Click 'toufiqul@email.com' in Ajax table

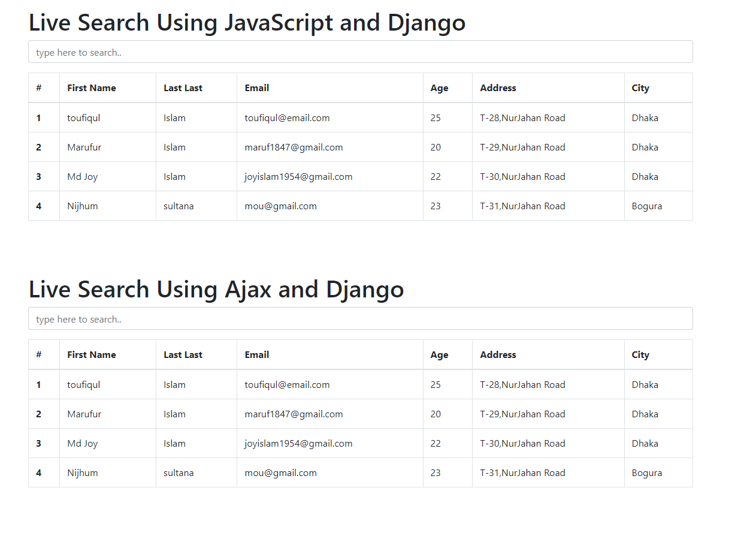(287, 384)
